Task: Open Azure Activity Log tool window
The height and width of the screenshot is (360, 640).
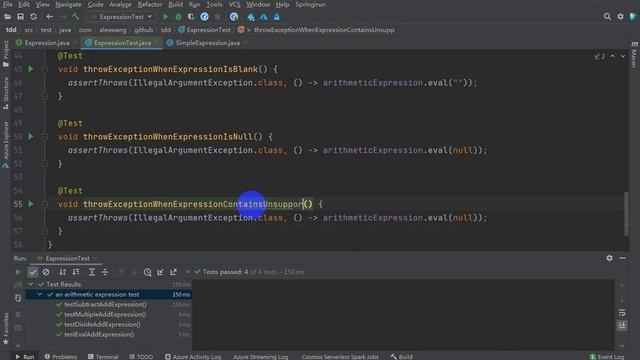Action: pos(193,356)
